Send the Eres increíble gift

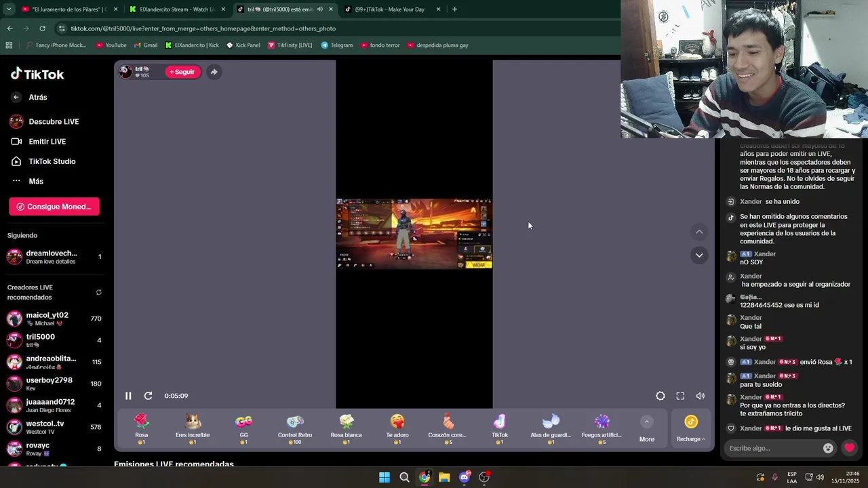(193, 429)
